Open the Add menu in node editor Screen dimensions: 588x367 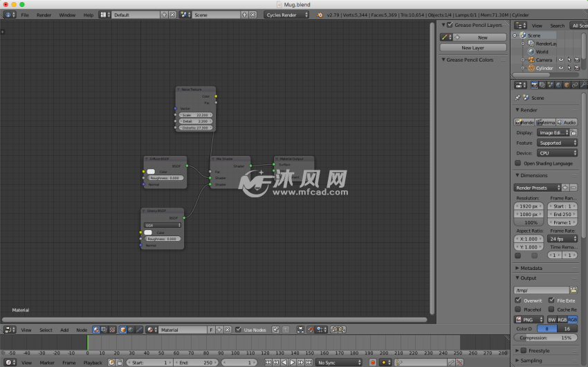pos(64,330)
